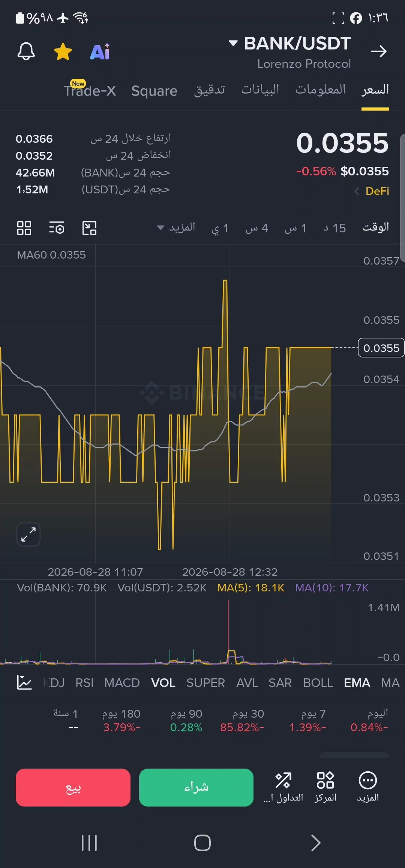Open the AI assistant icon
This screenshot has width=405, height=868.
click(100, 52)
